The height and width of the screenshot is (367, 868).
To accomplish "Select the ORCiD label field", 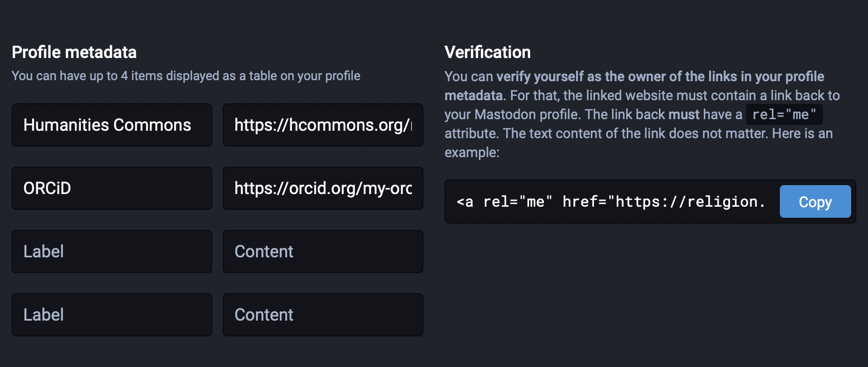I will coord(111,188).
